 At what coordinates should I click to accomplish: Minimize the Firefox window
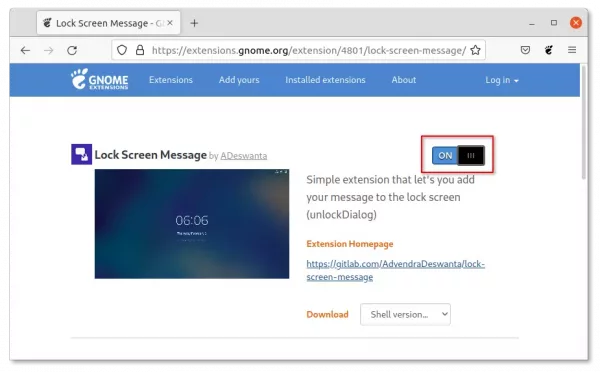532,23
